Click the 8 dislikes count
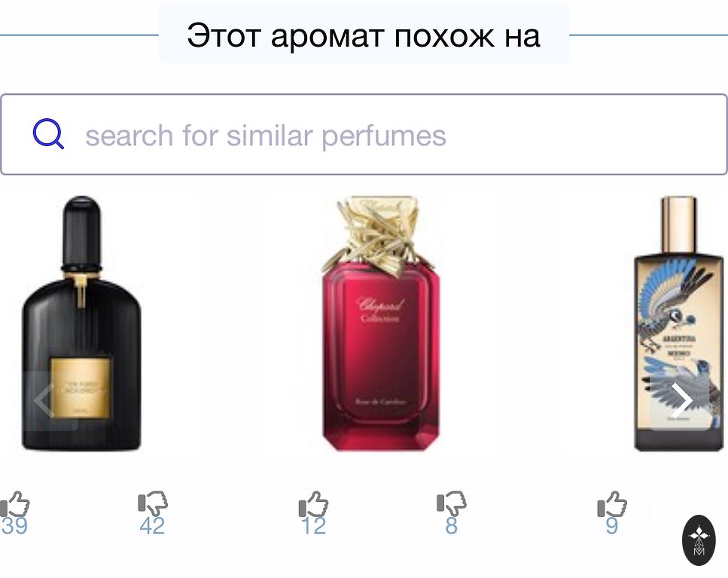The height and width of the screenshot is (578, 728). (x=451, y=527)
